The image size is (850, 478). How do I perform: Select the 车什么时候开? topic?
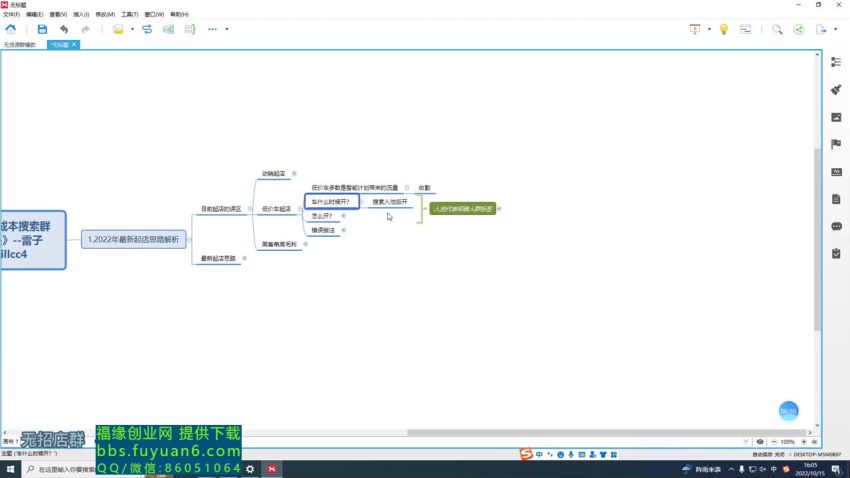[x=331, y=202]
